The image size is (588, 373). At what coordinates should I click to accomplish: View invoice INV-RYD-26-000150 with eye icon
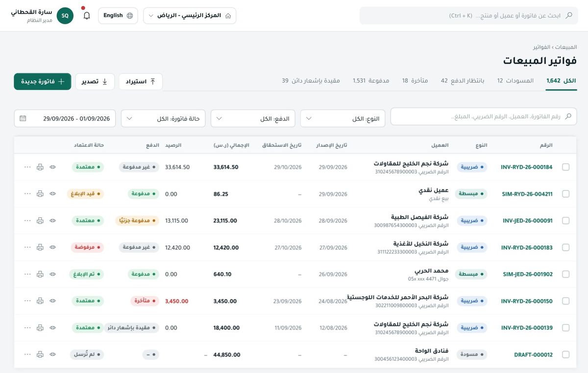[x=53, y=301]
